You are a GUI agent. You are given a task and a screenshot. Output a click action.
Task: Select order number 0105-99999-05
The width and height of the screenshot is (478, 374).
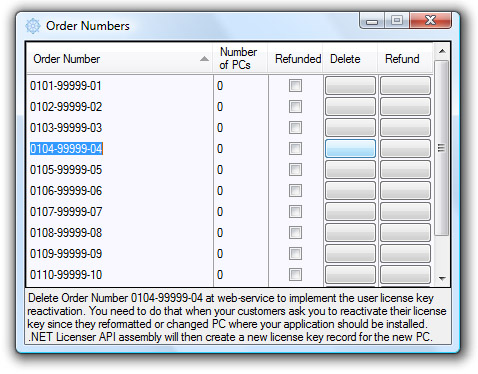(x=66, y=170)
